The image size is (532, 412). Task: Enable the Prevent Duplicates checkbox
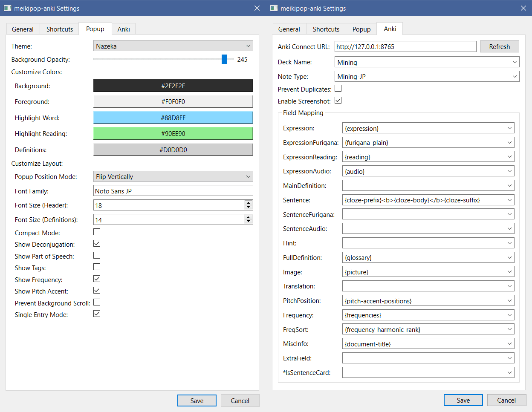[x=338, y=89]
